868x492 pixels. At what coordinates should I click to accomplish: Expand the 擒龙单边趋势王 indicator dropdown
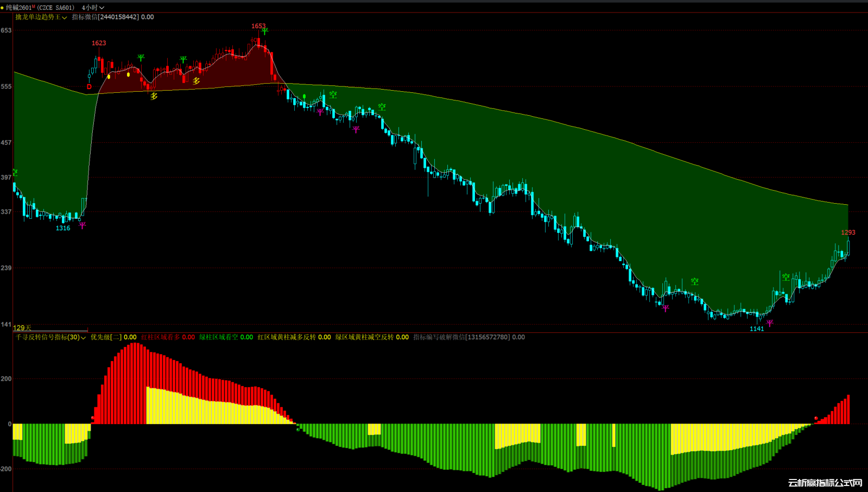point(41,17)
